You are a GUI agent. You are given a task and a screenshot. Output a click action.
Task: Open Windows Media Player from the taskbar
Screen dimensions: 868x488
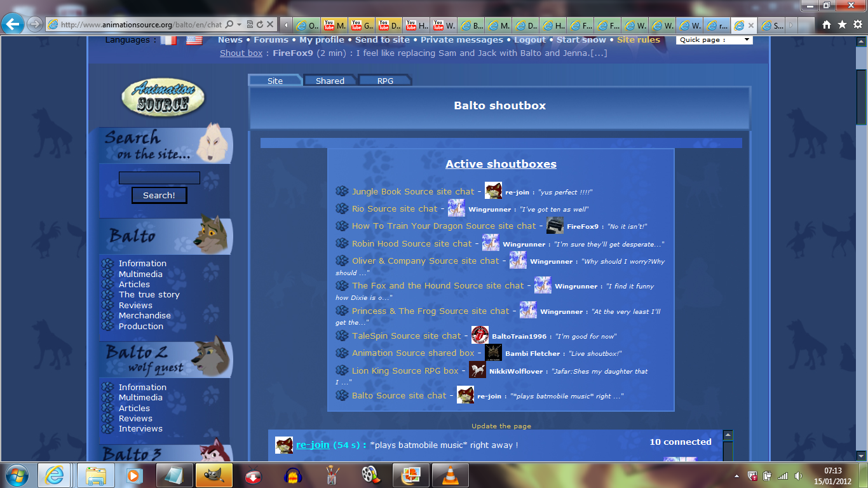coord(135,475)
